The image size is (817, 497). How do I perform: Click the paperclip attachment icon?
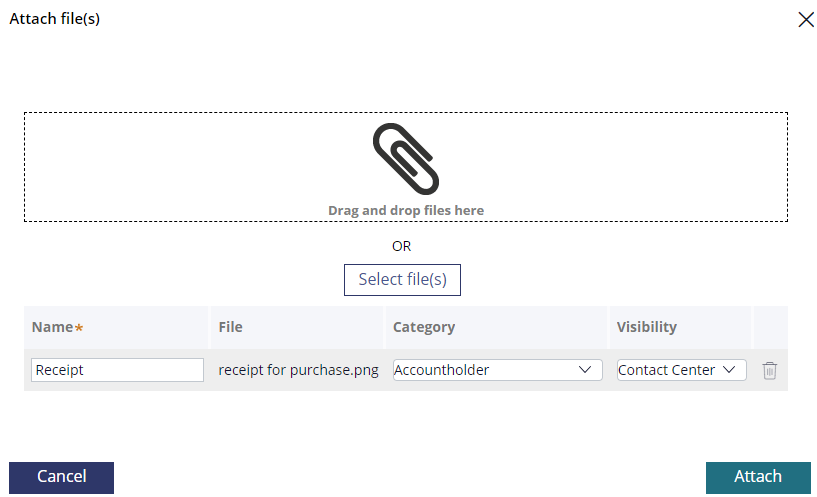coord(406,159)
